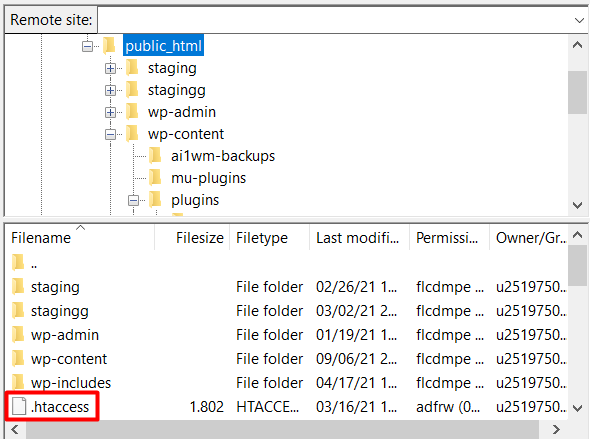Expand the staging tree node

[x=110, y=68]
